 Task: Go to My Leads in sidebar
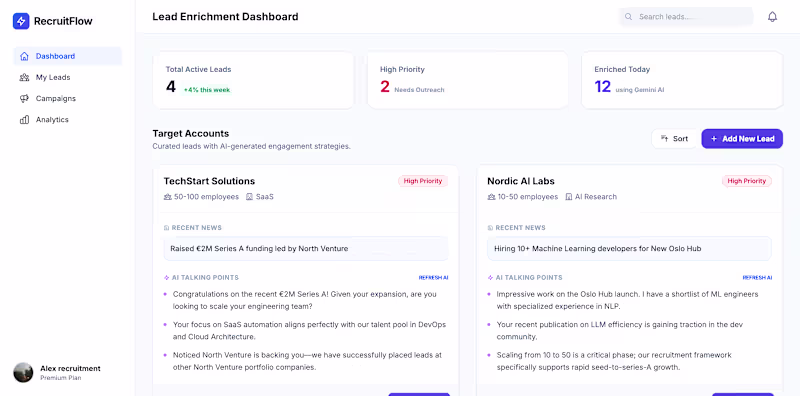[x=67, y=78]
